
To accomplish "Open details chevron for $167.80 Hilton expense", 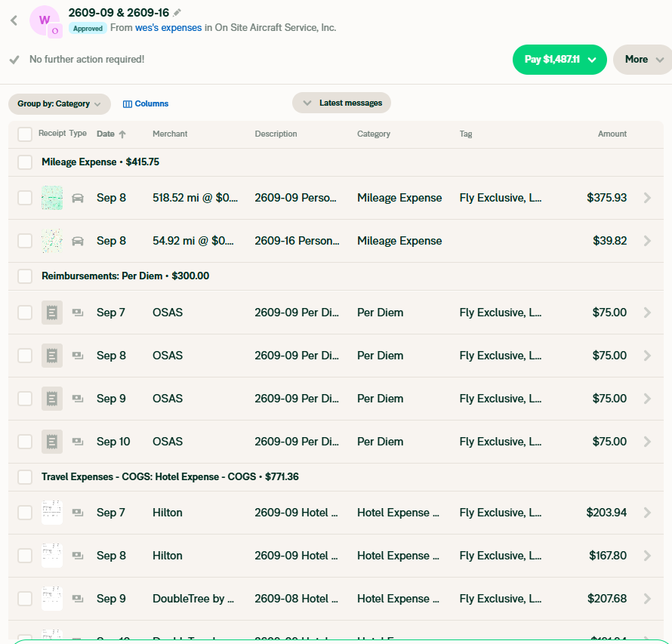I will point(647,556).
